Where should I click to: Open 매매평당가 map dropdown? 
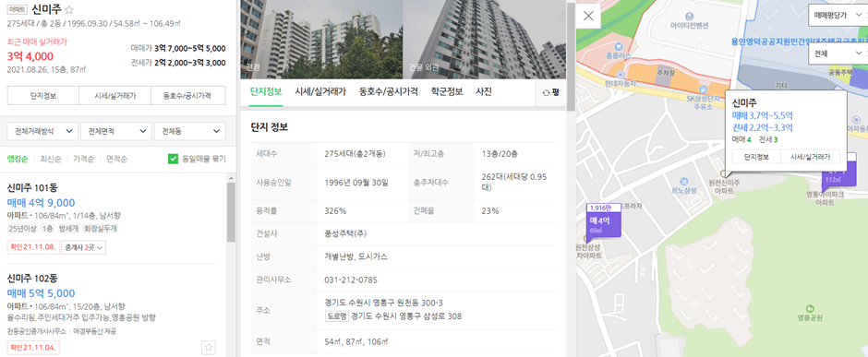[x=838, y=16]
